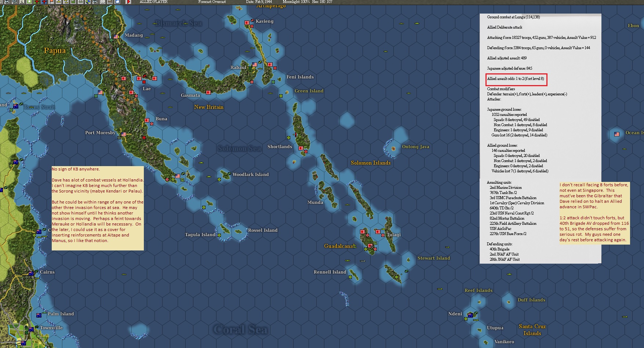Click the information 'i' toolbar icon
The width and height of the screenshot is (644, 348).
pos(22,3)
